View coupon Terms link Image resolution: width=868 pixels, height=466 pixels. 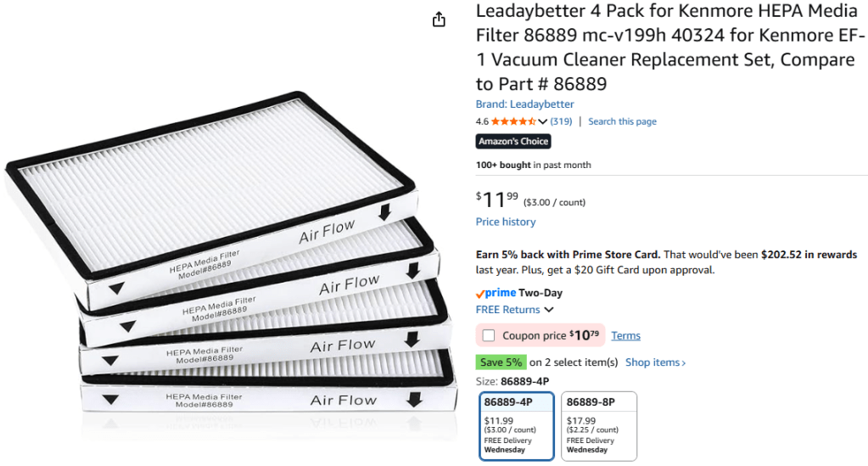pyautogui.click(x=625, y=336)
